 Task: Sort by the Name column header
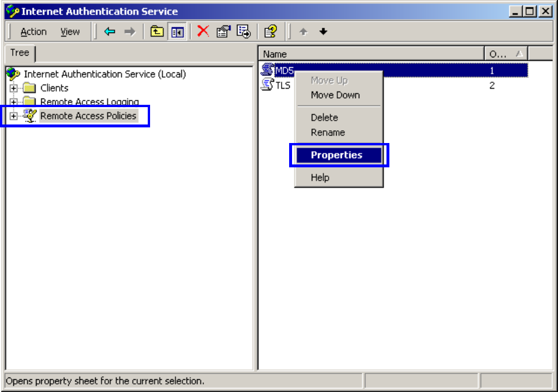click(x=371, y=54)
